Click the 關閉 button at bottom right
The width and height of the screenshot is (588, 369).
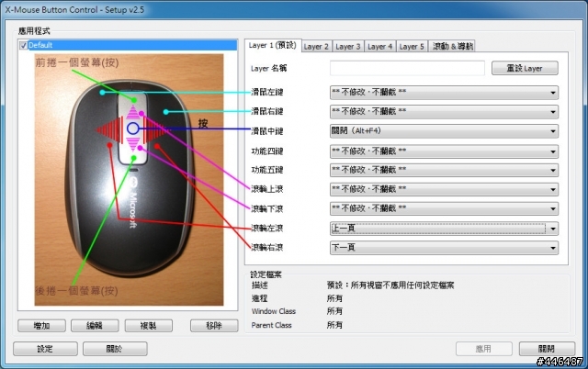(x=547, y=349)
